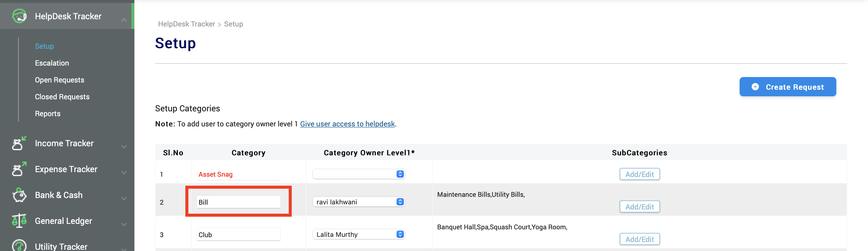The width and height of the screenshot is (868, 251).
Task: Open the ravi lakhwani owner dropdown
Action: [359, 202]
